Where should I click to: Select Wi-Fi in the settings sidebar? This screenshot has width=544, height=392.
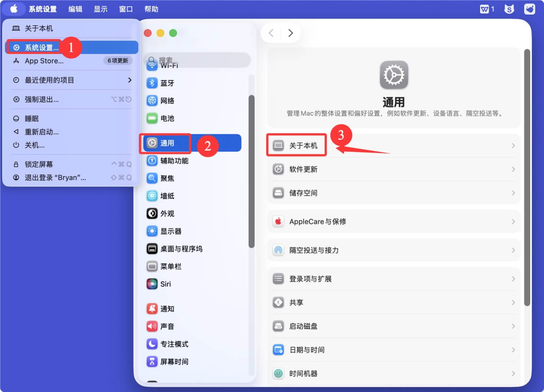click(172, 65)
